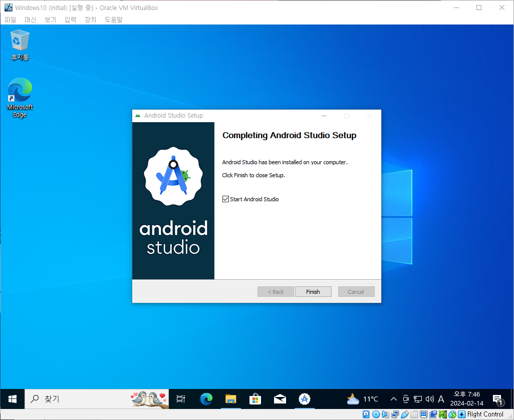Viewport: 514px width, 420px height.
Task: Click the VirtualBox network adapter status icon
Action: 395,414
